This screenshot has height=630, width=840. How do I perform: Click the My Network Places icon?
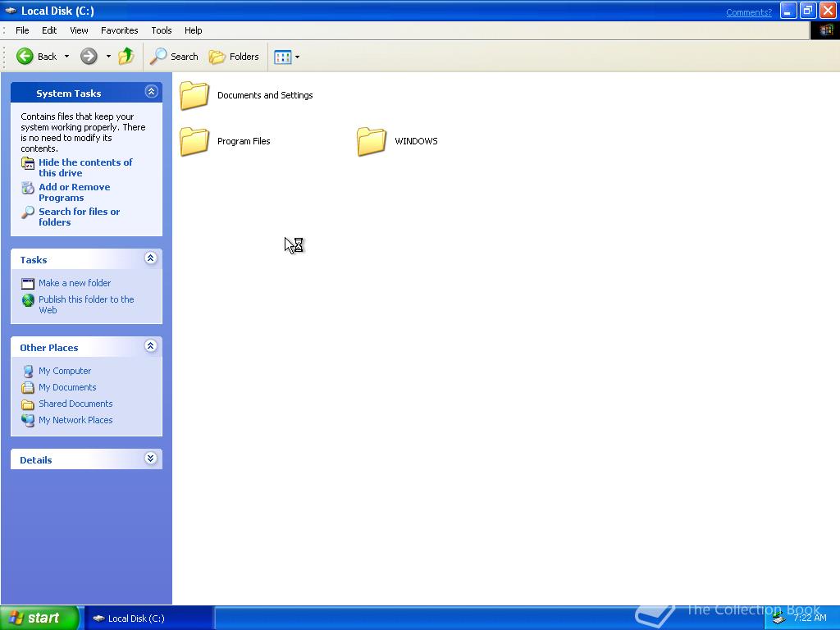(28, 421)
